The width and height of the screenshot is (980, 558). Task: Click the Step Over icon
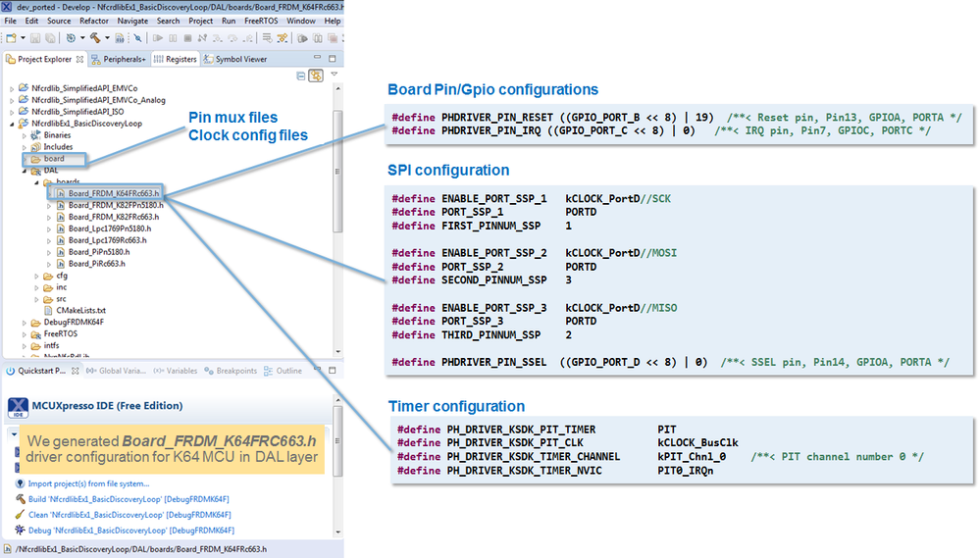pos(232,38)
